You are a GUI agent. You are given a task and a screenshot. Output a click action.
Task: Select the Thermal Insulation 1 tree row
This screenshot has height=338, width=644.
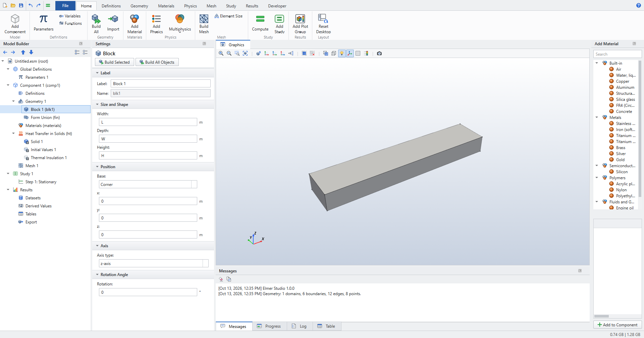pos(49,158)
